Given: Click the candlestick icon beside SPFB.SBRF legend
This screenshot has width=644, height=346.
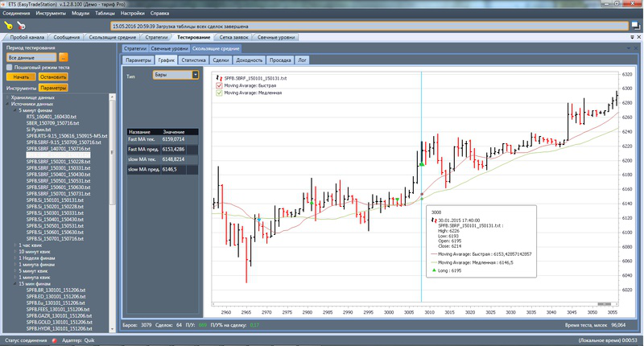Looking at the screenshot, I should point(217,77).
